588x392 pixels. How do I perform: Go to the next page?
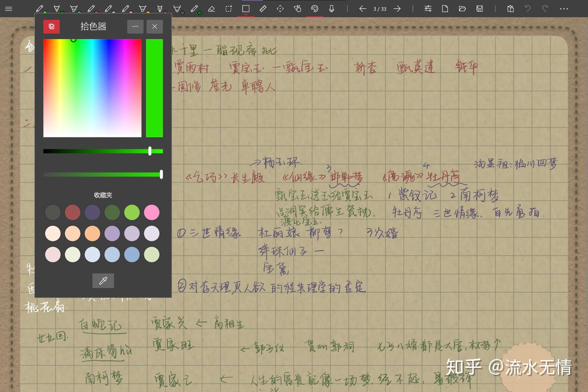coord(397,9)
